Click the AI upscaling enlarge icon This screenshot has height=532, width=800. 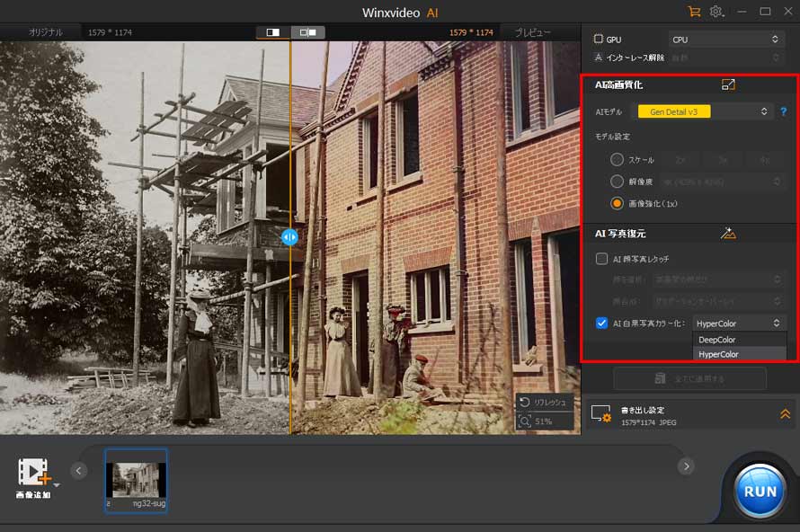point(728,84)
